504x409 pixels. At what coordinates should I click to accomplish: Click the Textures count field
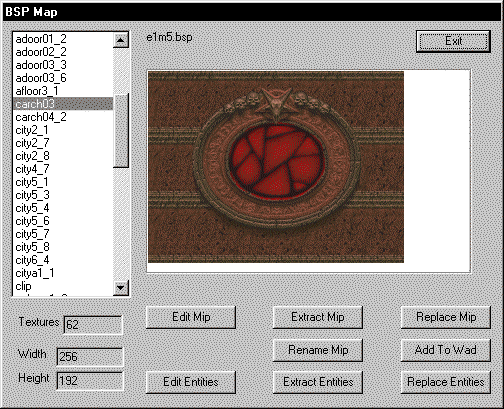pyautogui.click(x=93, y=324)
